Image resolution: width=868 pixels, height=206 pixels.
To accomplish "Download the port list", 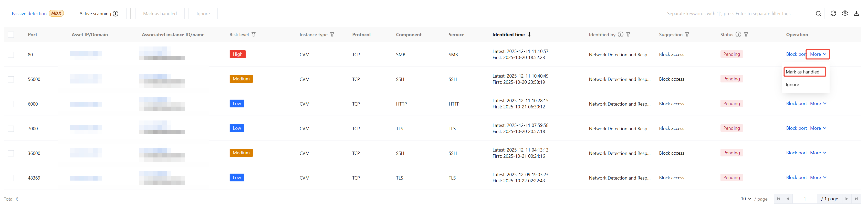I will (x=856, y=14).
